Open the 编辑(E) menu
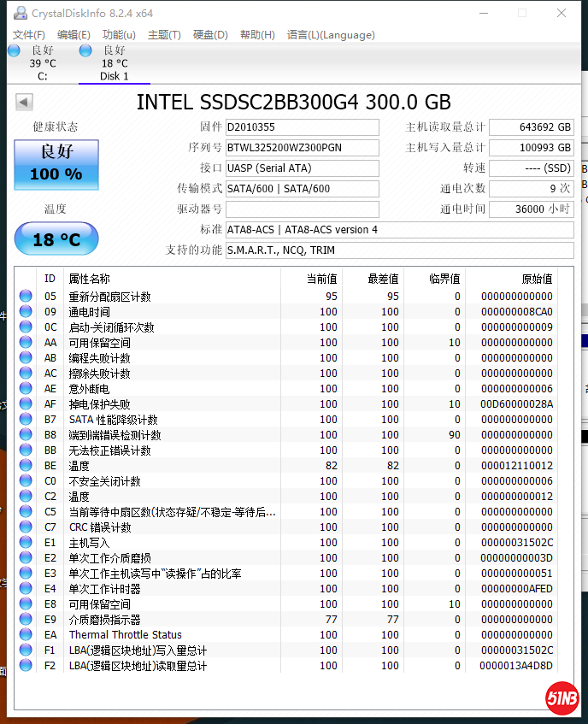Image resolution: width=588 pixels, height=724 pixels. [73, 35]
